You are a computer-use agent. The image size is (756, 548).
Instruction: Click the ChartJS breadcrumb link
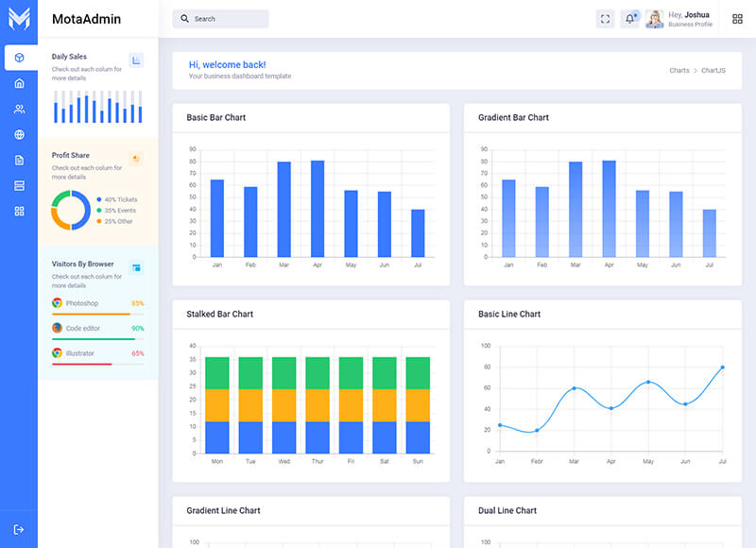pos(713,71)
